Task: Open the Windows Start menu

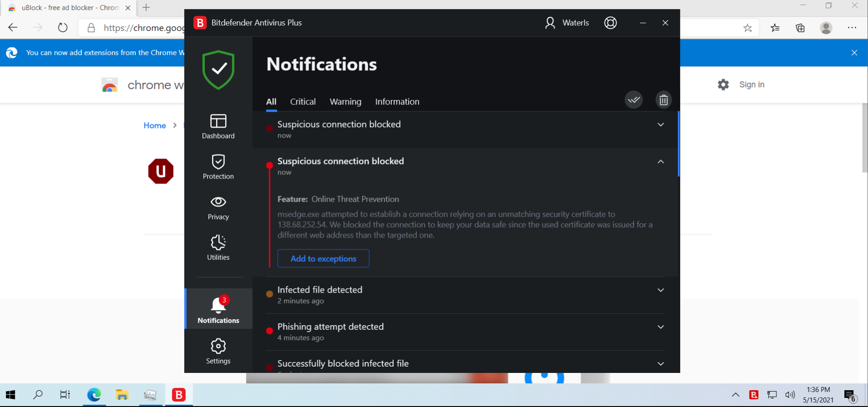Action: (10, 395)
